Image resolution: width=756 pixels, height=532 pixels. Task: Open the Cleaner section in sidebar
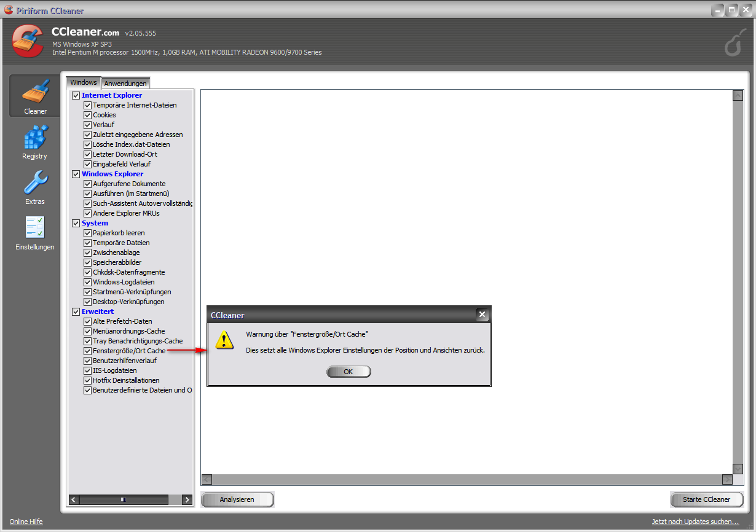coord(35,96)
